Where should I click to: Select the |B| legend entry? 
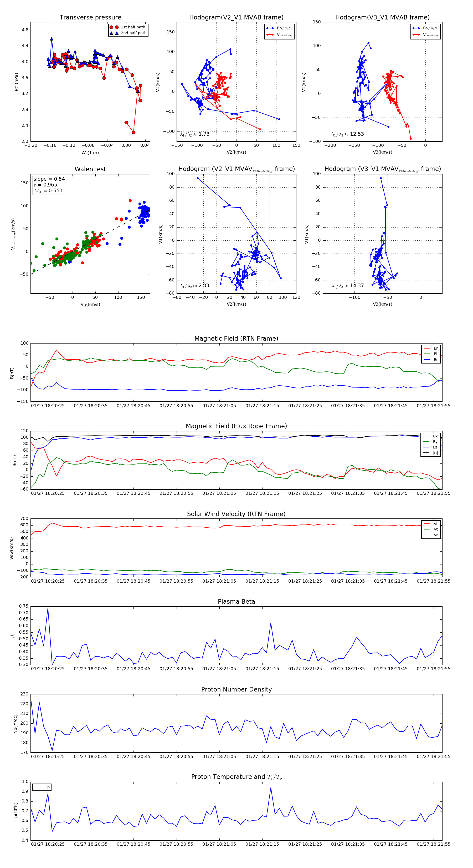[x=431, y=453]
